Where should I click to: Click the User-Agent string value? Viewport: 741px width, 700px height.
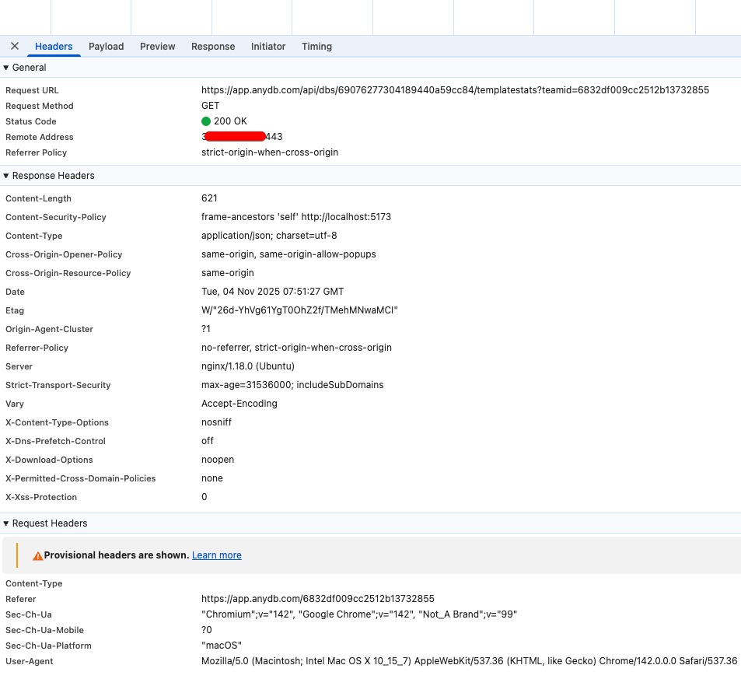pyautogui.click(x=469, y=661)
